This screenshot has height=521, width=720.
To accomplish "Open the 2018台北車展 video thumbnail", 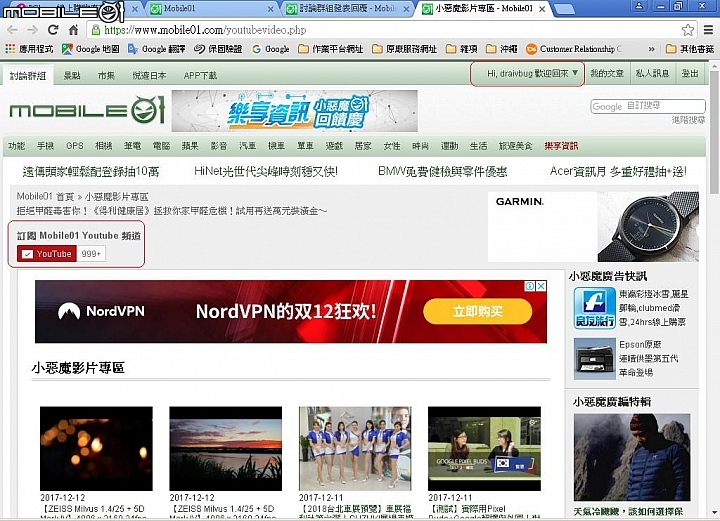I will tap(355, 448).
